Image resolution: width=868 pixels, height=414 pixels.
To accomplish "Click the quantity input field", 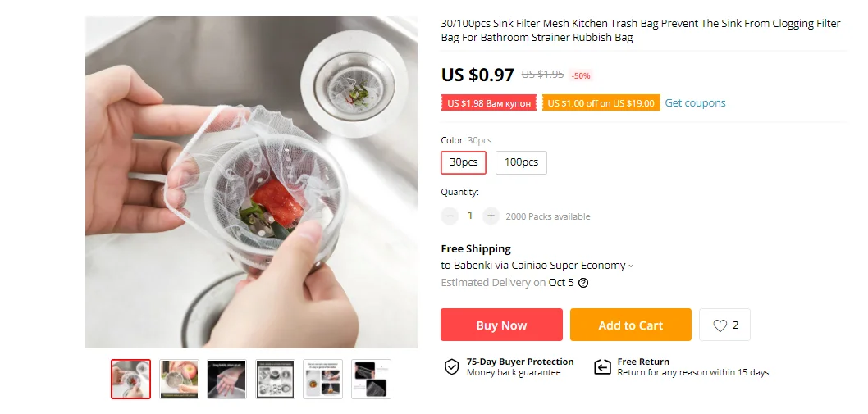I will 470,216.
